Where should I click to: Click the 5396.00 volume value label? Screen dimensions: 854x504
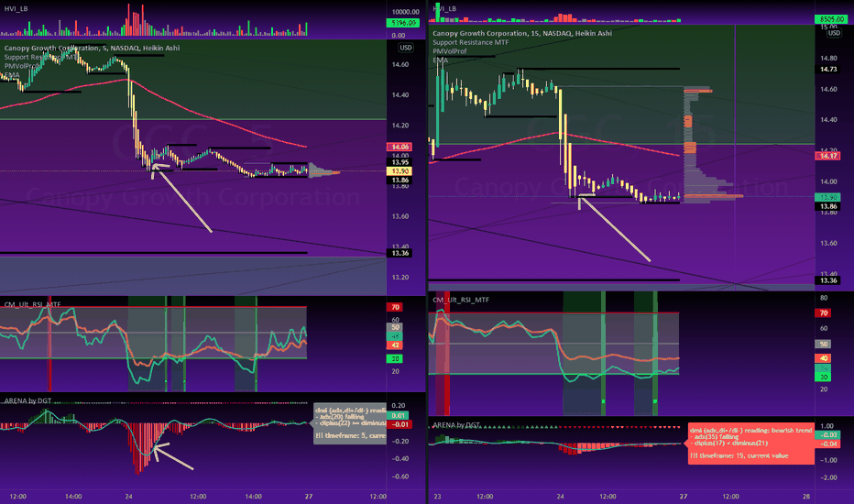[402, 23]
